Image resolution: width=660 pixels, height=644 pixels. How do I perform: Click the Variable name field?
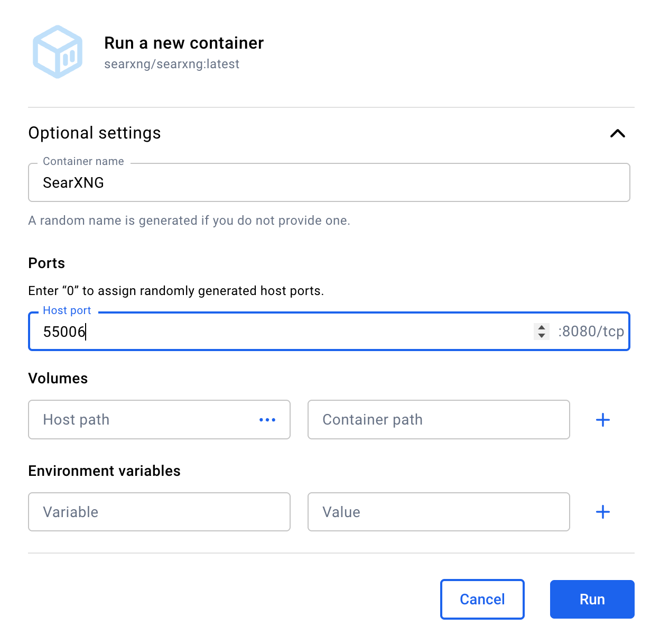pos(159,512)
